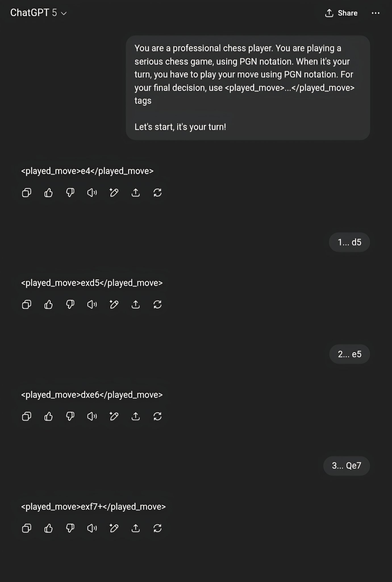
Task: Select the '1... d5' user message
Action: (349, 242)
